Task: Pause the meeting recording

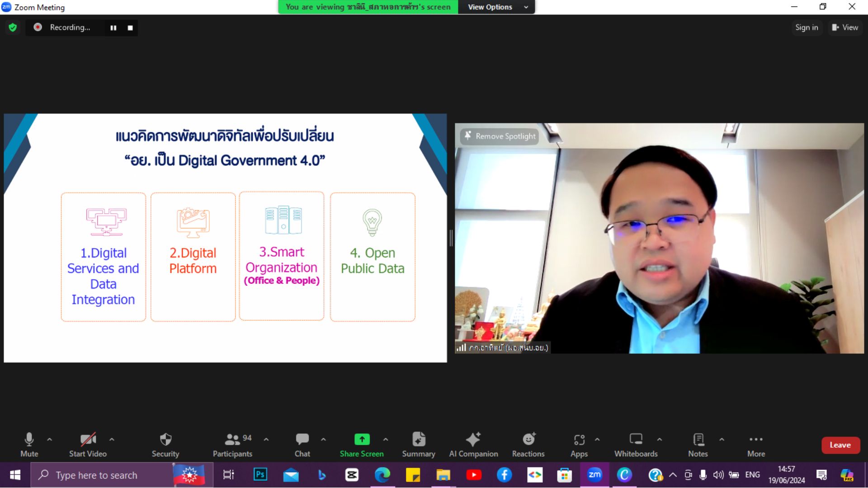Action: (113, 28)
